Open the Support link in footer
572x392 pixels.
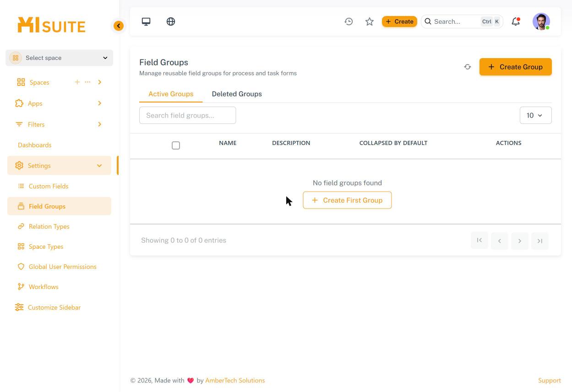point(550,381)
